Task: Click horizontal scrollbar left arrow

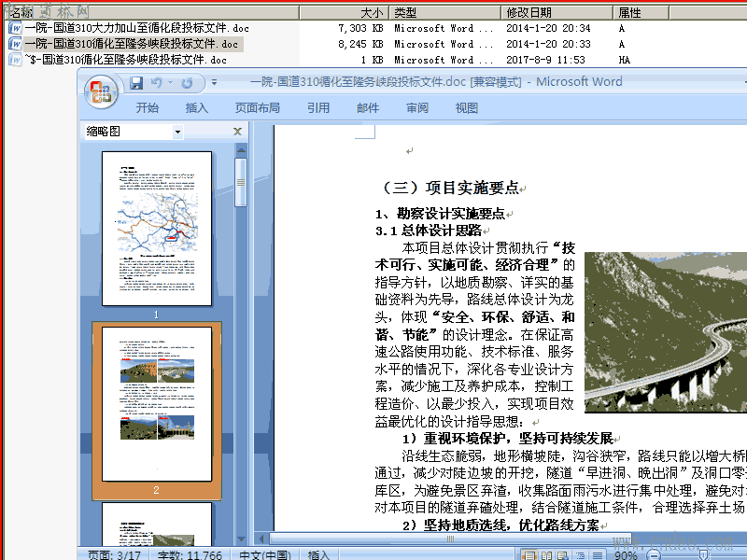Action: coord(261,539)
